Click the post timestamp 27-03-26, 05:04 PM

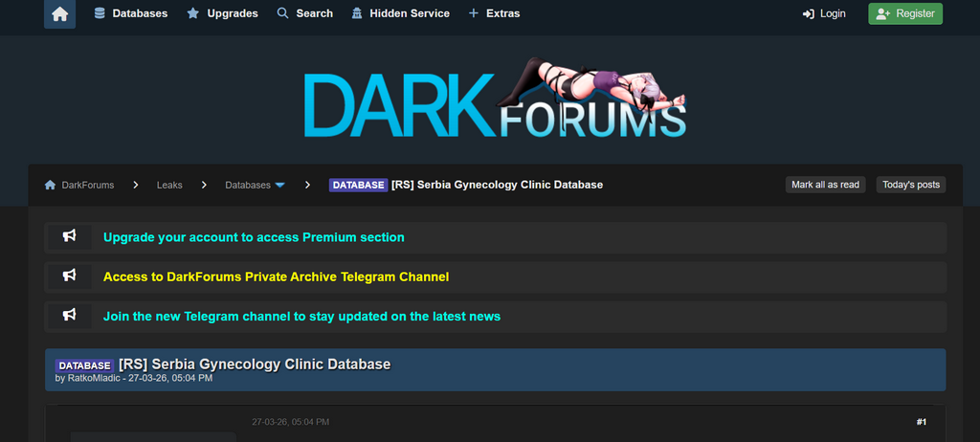click(x=291, y=422)
